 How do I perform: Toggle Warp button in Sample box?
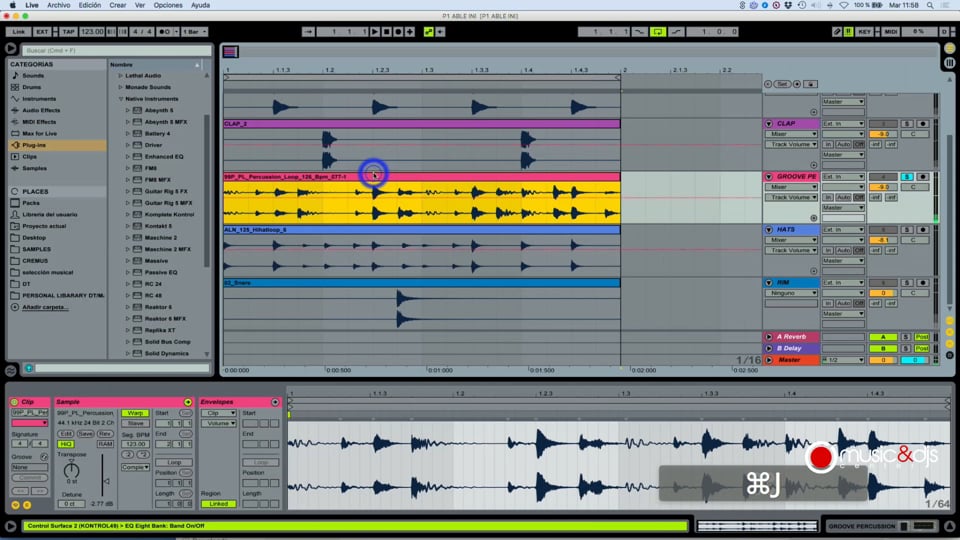tap(135, 413)
